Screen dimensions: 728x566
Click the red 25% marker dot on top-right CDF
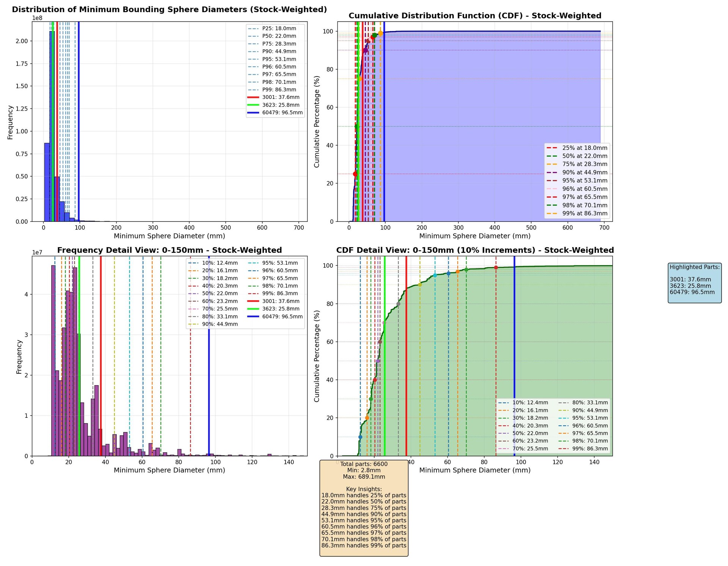(355, 174)
